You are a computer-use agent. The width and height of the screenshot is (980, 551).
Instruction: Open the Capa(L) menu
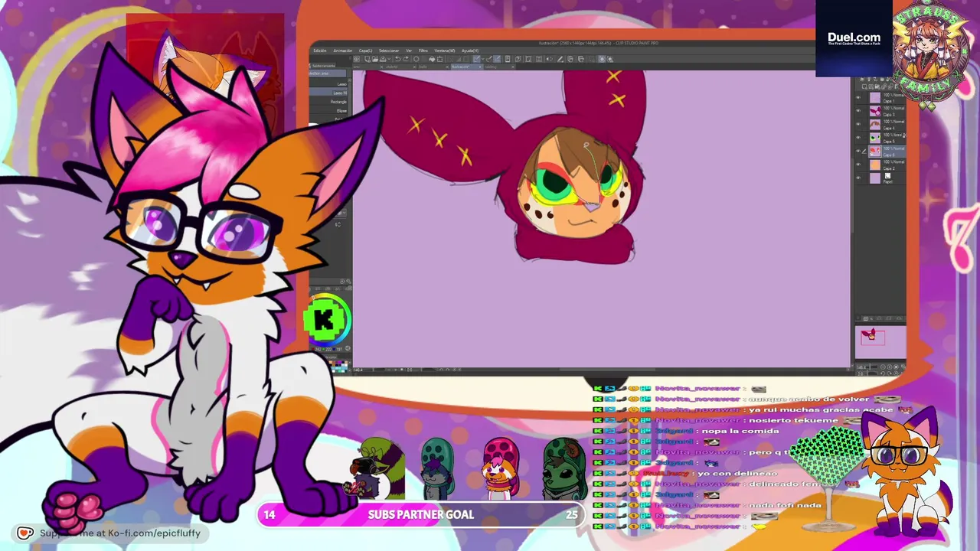tap(365, 51)
